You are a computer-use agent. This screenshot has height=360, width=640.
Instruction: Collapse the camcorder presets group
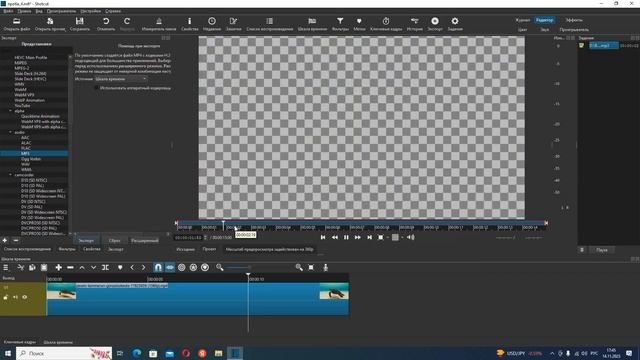point(11,175)
